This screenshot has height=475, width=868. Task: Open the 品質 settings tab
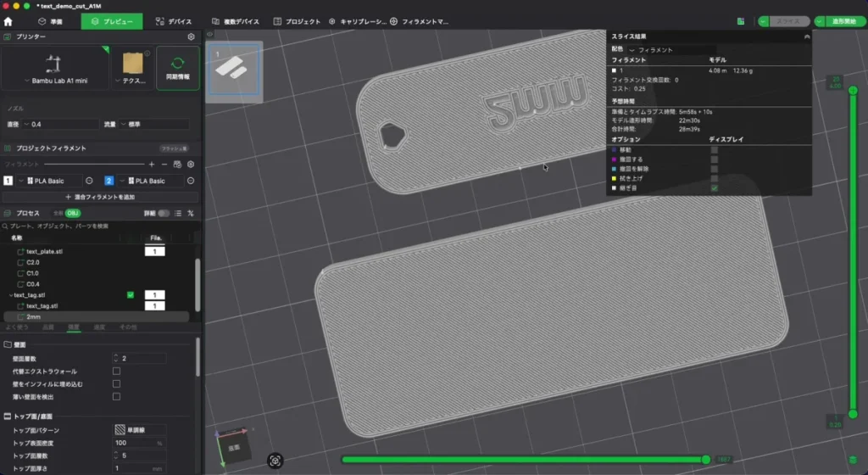(x=48, y=327)
